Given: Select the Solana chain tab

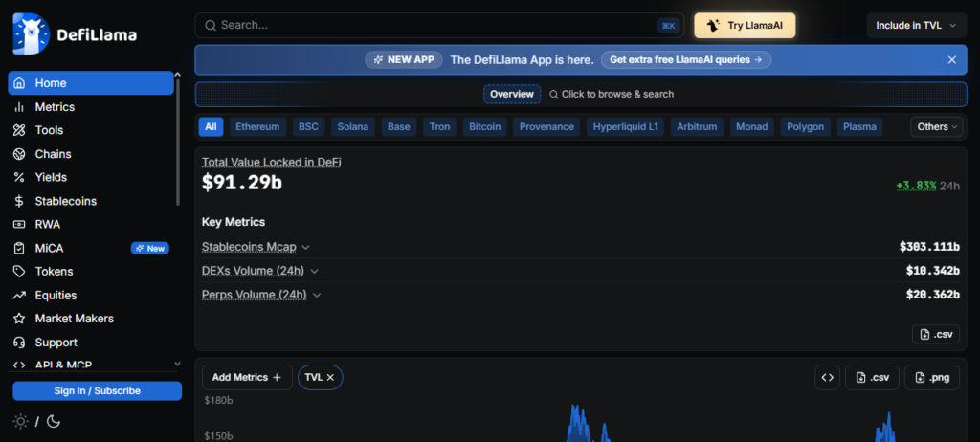Looking at the screenshot, I should tap(352, 127).
